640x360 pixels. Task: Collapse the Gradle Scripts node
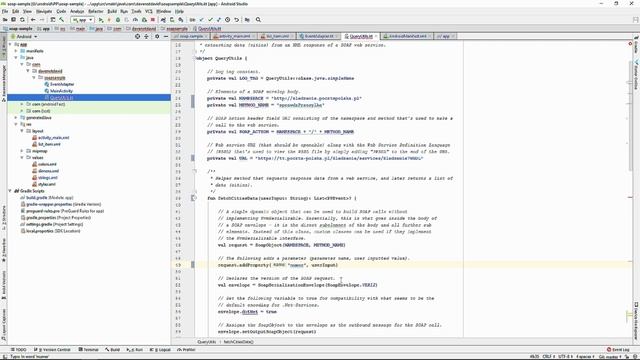coord(10,191)
